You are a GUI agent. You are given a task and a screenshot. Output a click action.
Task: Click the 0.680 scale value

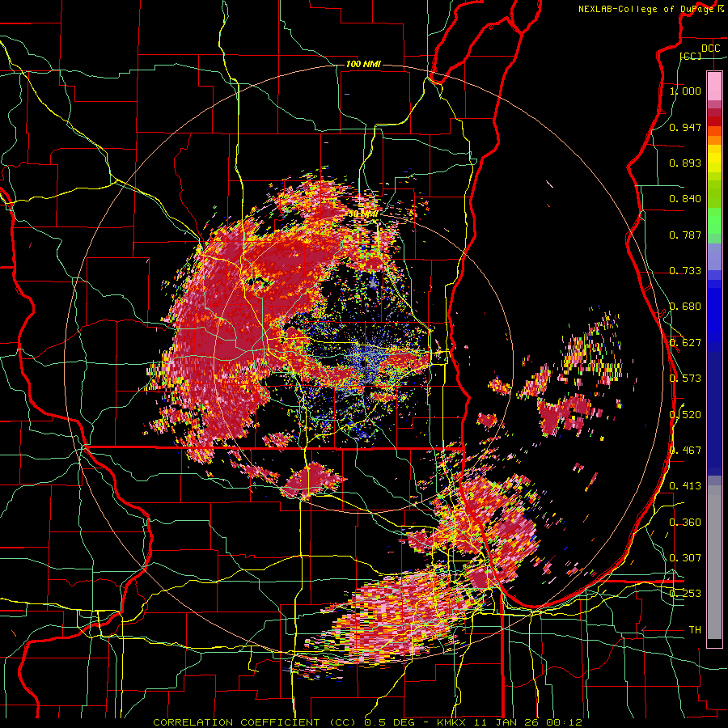685,307
